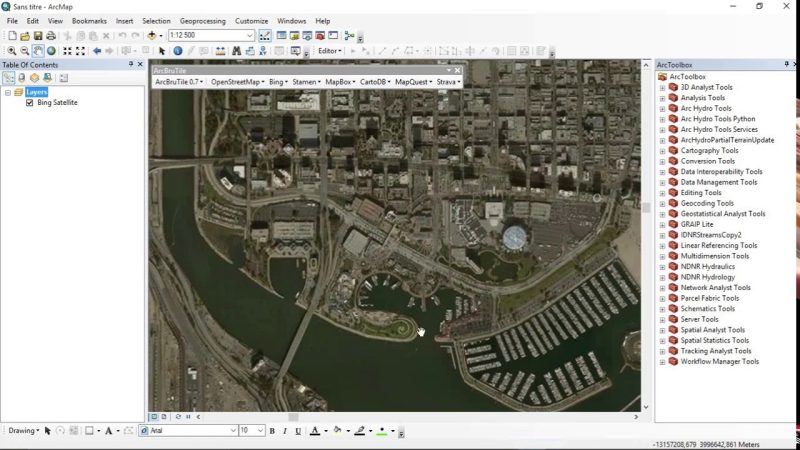Open the Windows menu

tap(292, 21)
